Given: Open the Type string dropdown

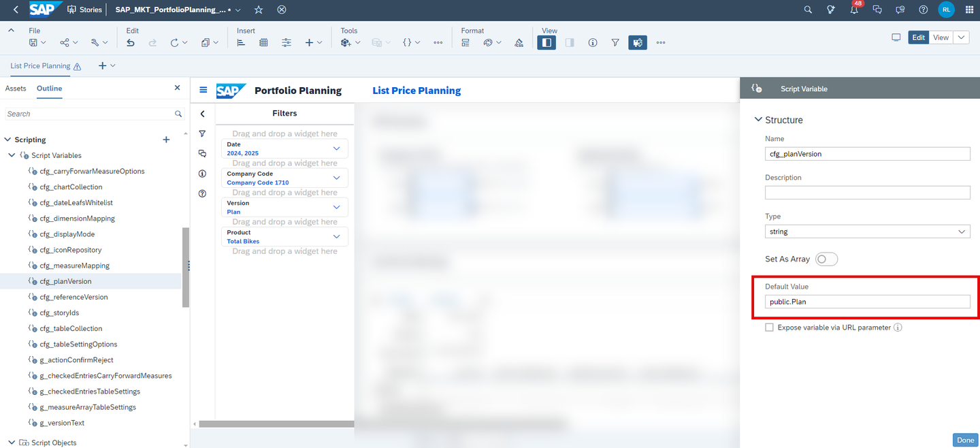Looking at the screenshot, I should 867,231.
